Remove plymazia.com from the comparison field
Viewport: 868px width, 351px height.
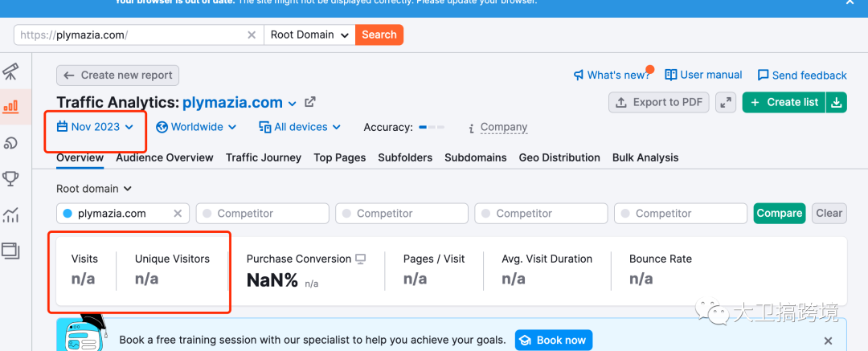coord(178,214)
